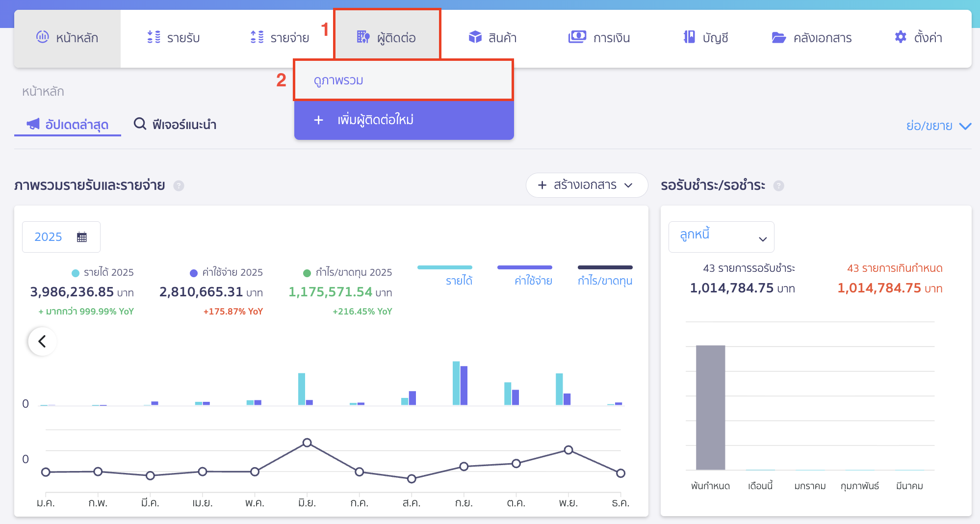Open the คลังเอกสาร document storage folder icon
The width and height of the screenshot is (980, 524).
coord(779,36)
